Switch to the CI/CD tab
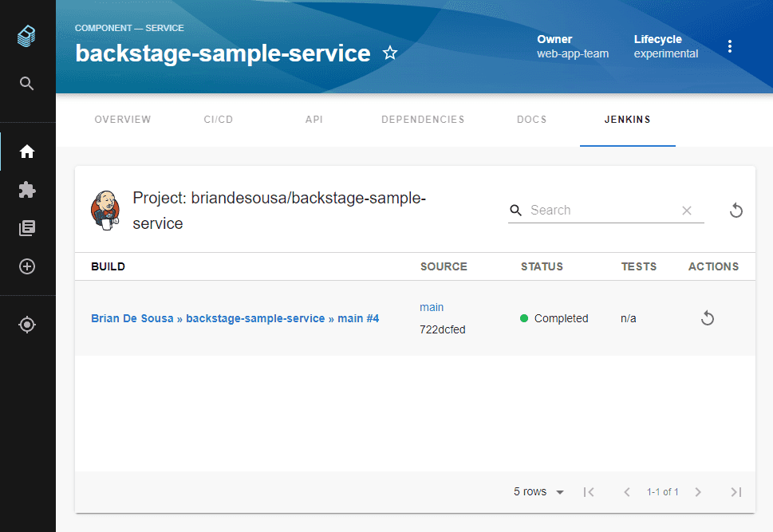773x532 pixels. coord(219,120)
